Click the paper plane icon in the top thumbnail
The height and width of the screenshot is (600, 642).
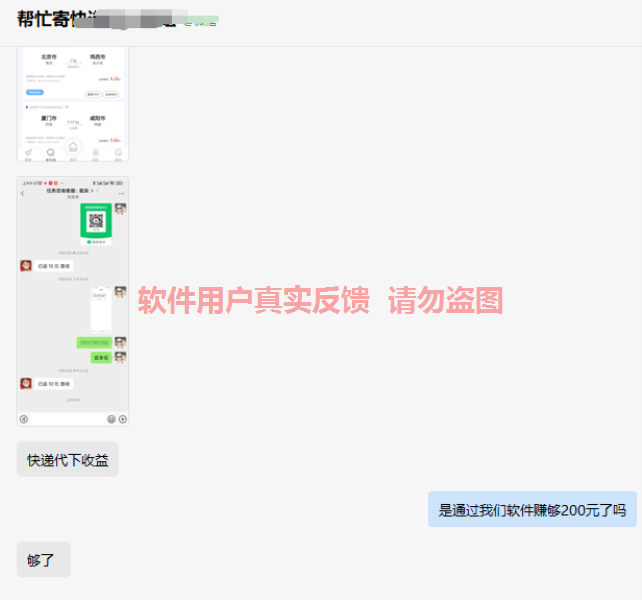[28, 153]
